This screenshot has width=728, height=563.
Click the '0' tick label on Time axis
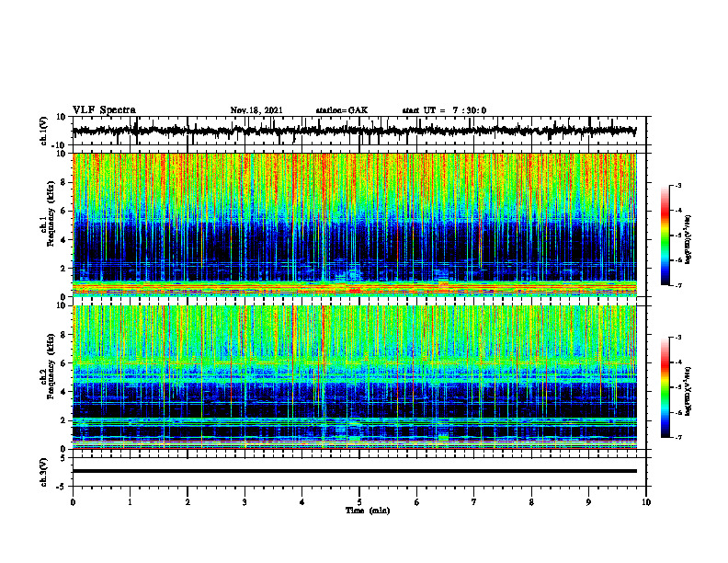click(x=73, y=502)
